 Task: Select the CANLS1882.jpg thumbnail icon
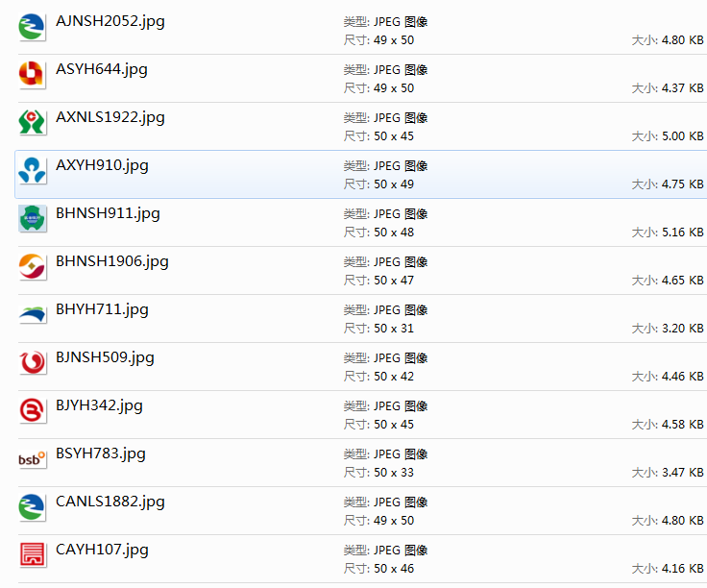[x=32, y=507]
